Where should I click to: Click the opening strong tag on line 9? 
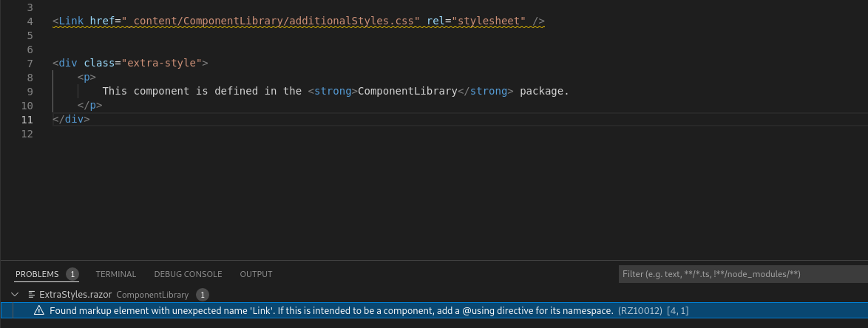pos(333,92)
